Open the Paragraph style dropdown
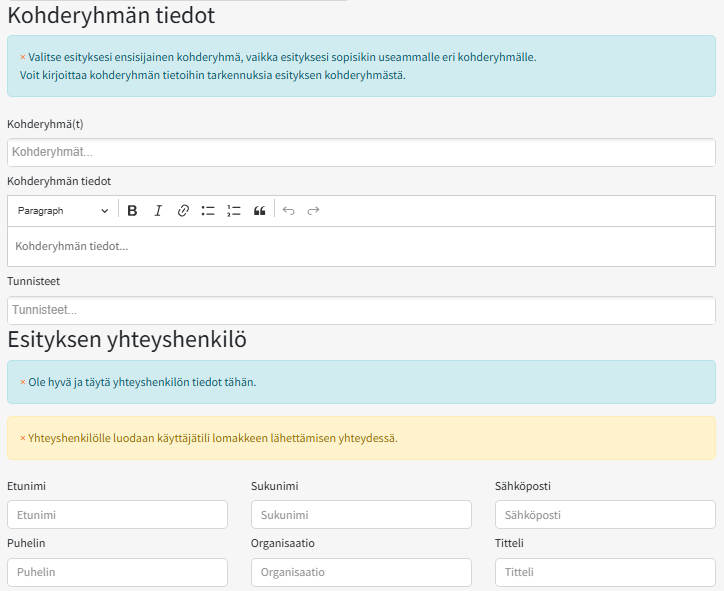The width and height of the screenshot is (724, 591). click(x=63, y=211)
